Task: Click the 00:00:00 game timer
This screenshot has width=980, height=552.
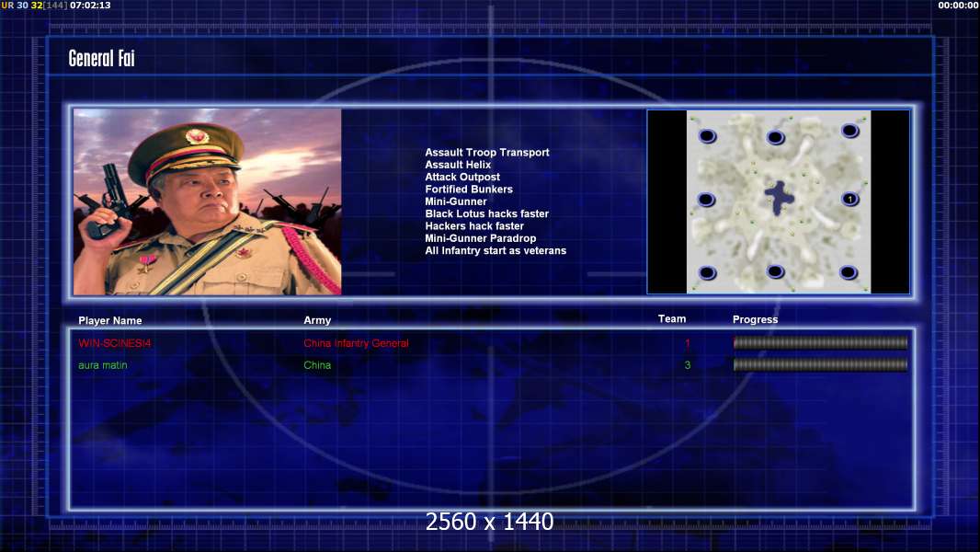Action: tap(958, 5)
